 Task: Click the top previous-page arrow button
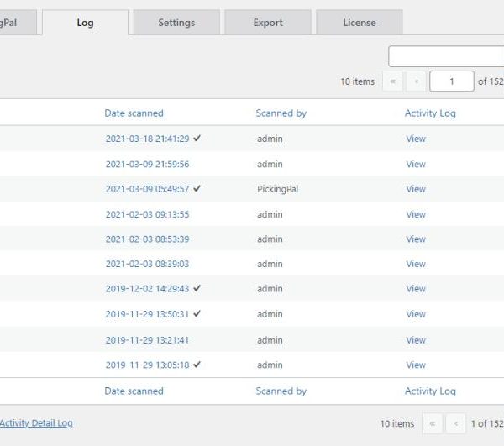point(416,81)
